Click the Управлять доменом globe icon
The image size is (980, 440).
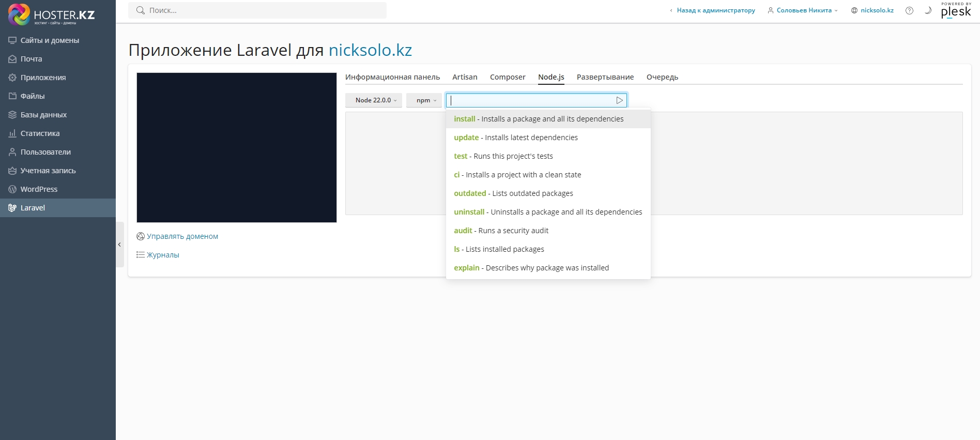[141, 236]
